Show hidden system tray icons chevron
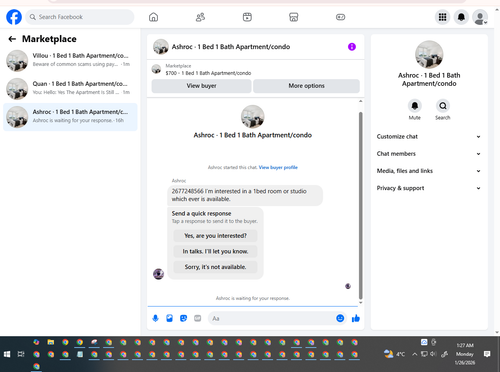 click(414, 354)
